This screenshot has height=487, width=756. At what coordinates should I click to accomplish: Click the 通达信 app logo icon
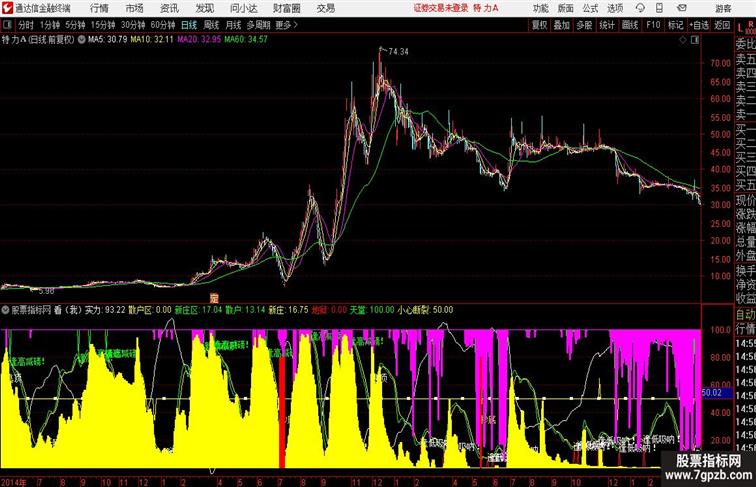[x=7, y=8]
